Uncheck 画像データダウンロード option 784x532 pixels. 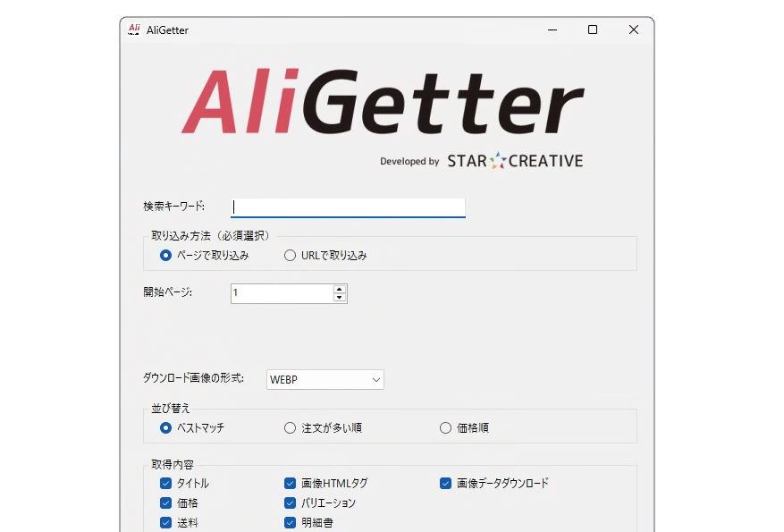[445, 483]
